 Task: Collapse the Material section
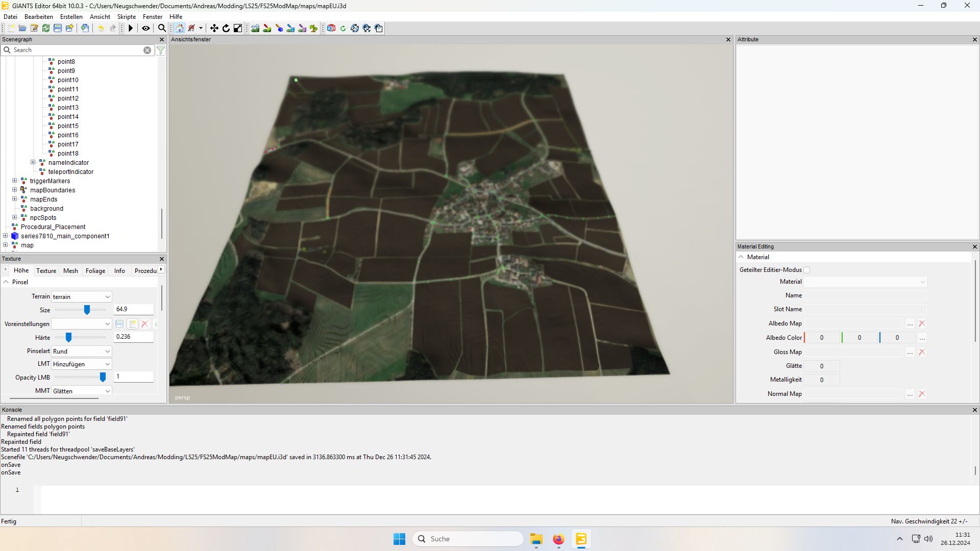[741, 257]
